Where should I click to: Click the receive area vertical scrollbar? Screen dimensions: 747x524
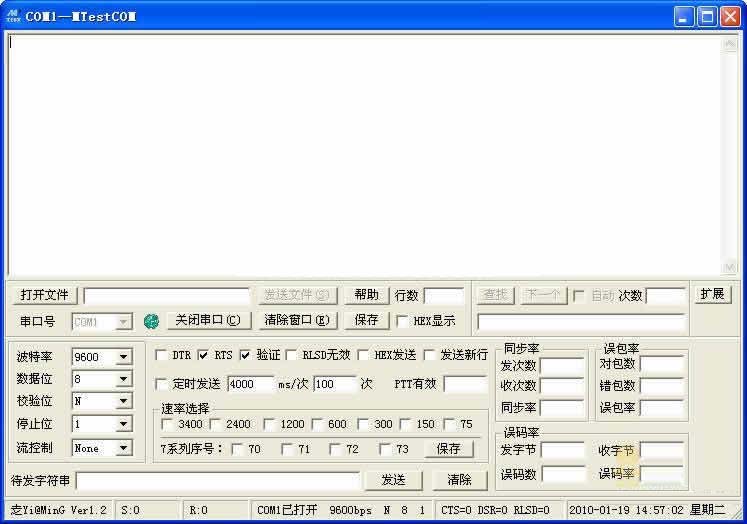coord(731,153)
